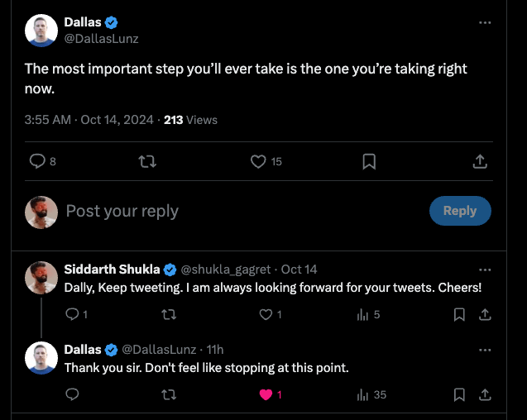View analytics for Siddarth Shukla's reply
527x420 pixels.
pyautogui.click(x=362, y=314)
